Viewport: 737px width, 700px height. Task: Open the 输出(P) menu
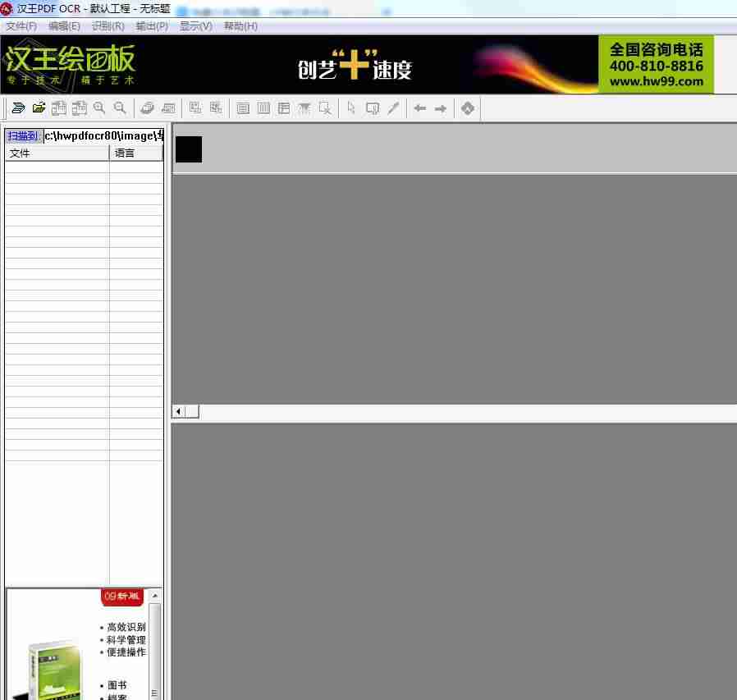[152, 26]
